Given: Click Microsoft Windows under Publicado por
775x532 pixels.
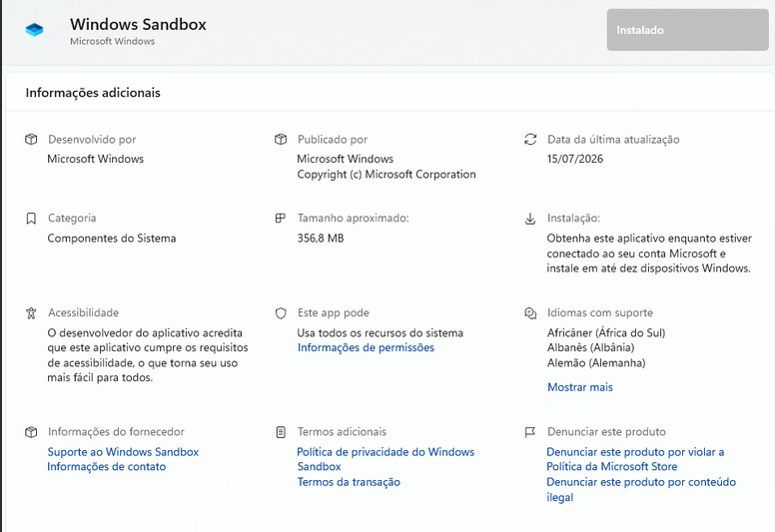Looking at the screenshot, I should click(345, 159).
